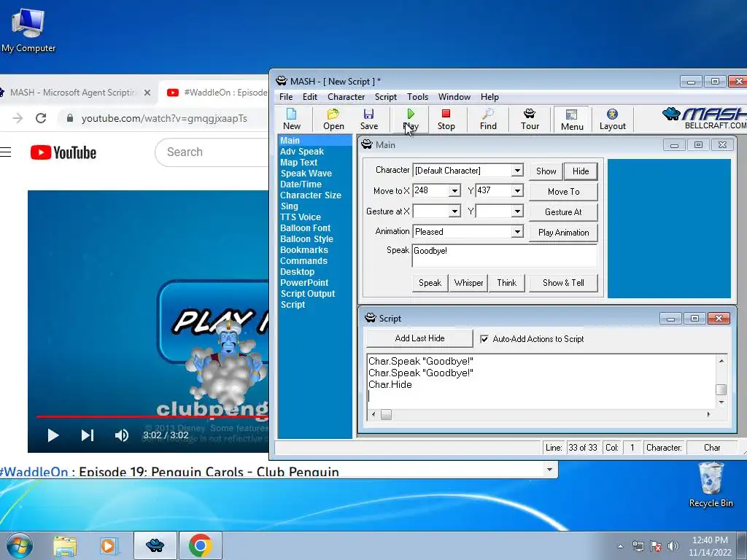Image resolution: width=747 pixels, height=560 pixels.
Task: Click the Move To button
Action: pyautogui.click(x=563, y=192)
